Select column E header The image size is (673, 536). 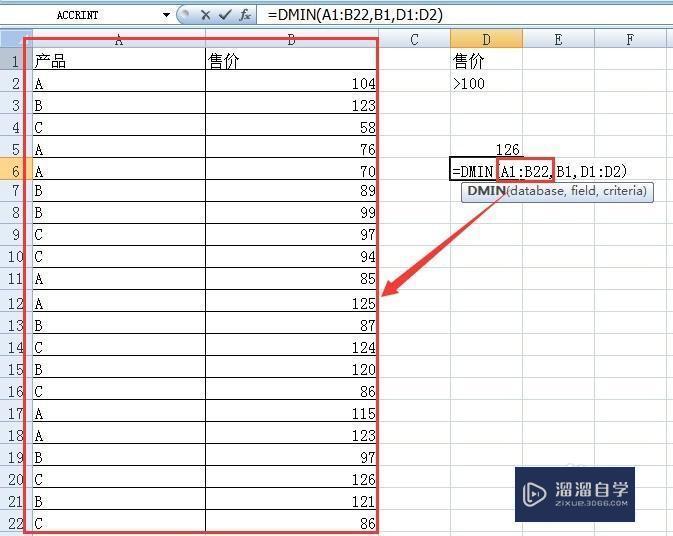[x=558, y=39]
